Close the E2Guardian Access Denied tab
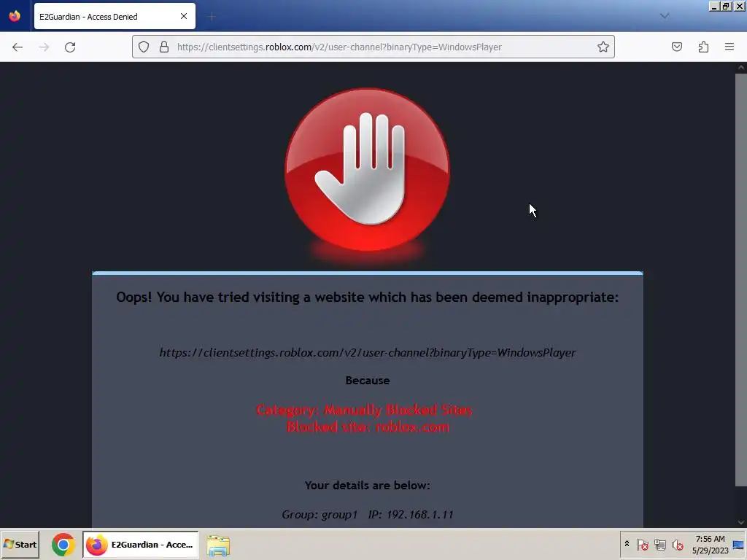The height and width of the screenshot is (560, 747). pyautogui.click(x=184, y=16)
